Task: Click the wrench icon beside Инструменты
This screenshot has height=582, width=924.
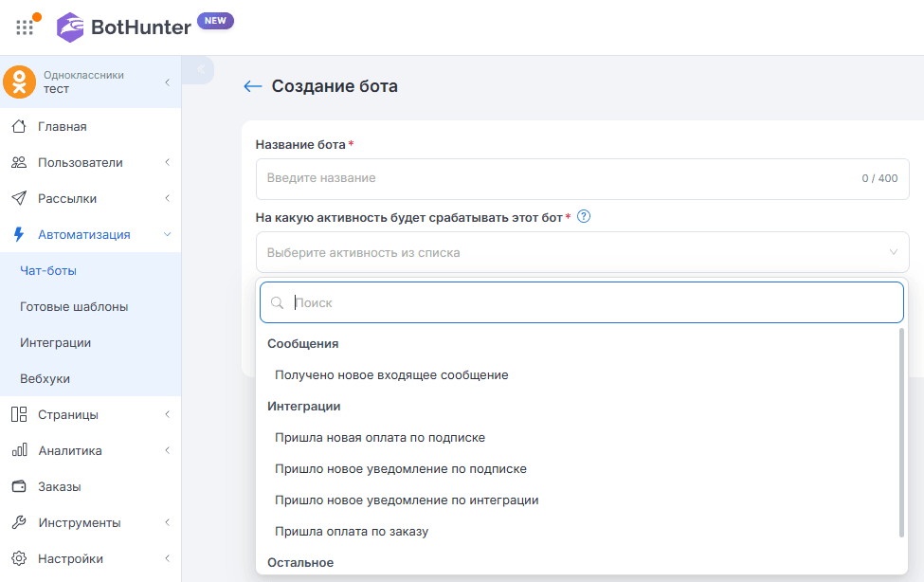Action: (19, 522)
